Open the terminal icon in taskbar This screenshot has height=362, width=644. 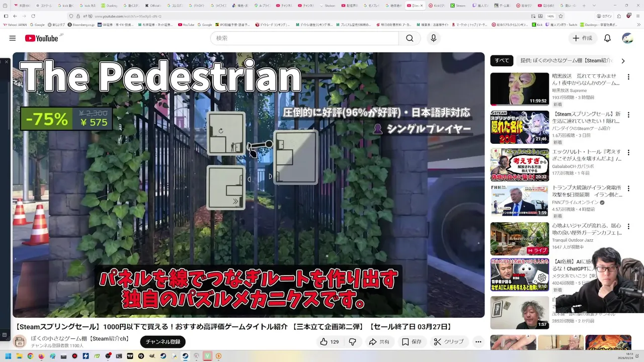pos(119,356)
